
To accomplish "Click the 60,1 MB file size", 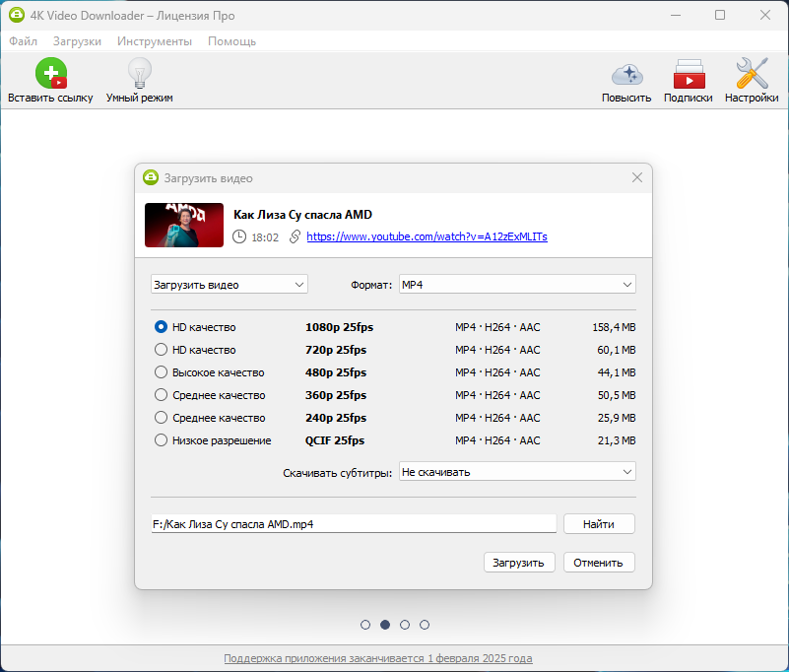I will [617, 350].
